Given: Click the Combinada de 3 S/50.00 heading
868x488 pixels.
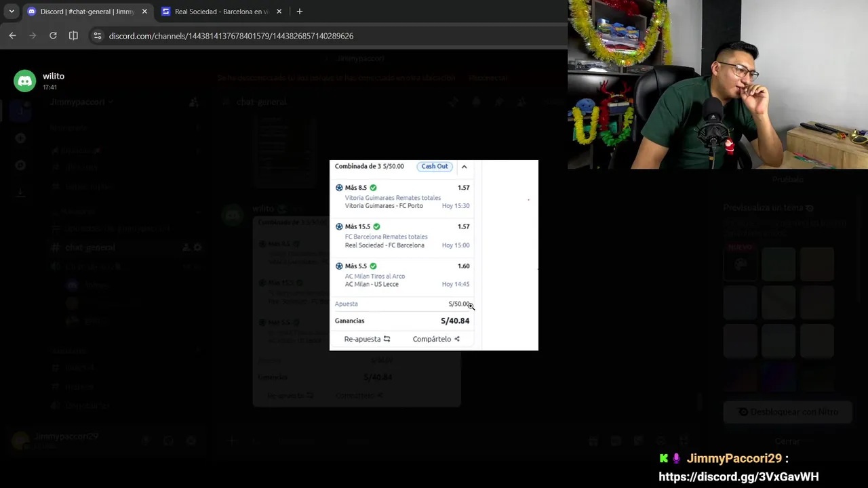Looking at the screenshot, I should [369, 166].
